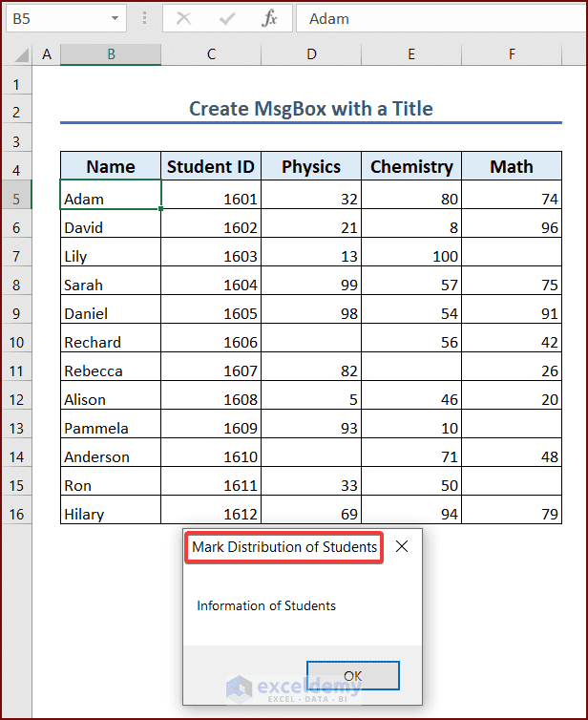Select the cell containing 'Adam'

point(111,195)
